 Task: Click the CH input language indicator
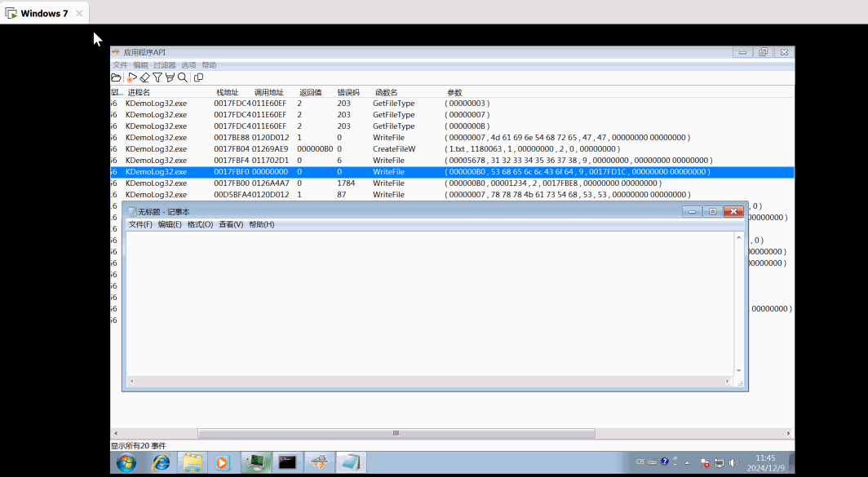point(640,462)
